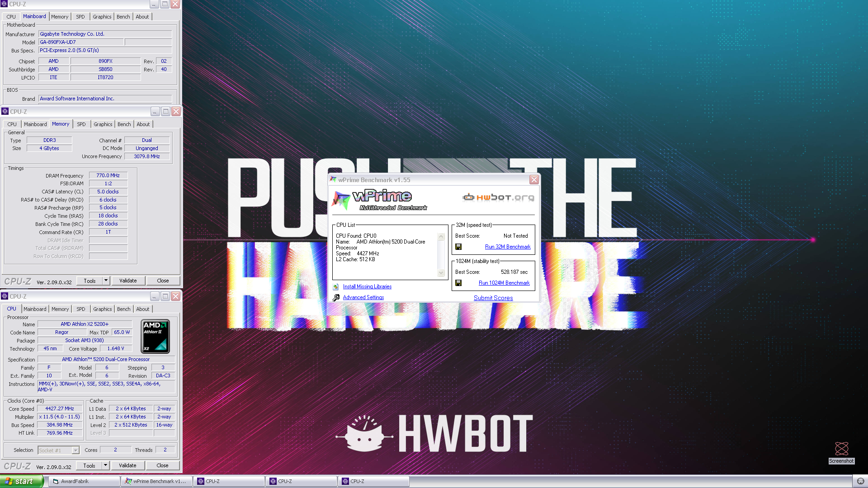Select the third CPU-Z taskbar button
868x488 pixels.
[373, 481]
